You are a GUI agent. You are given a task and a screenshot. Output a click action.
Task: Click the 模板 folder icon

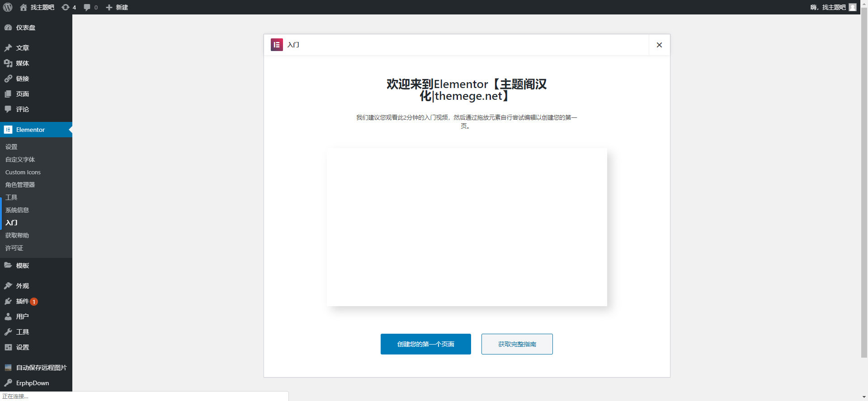tap(8, 266)
